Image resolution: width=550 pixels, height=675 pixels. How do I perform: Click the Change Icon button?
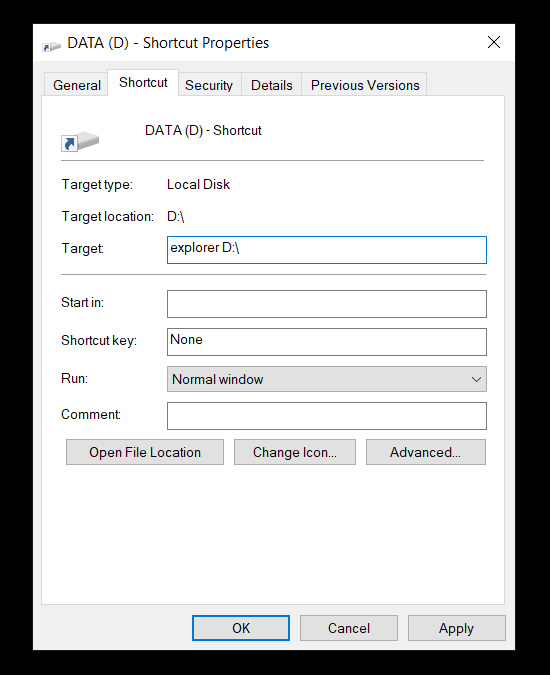(x=295, y=452)
